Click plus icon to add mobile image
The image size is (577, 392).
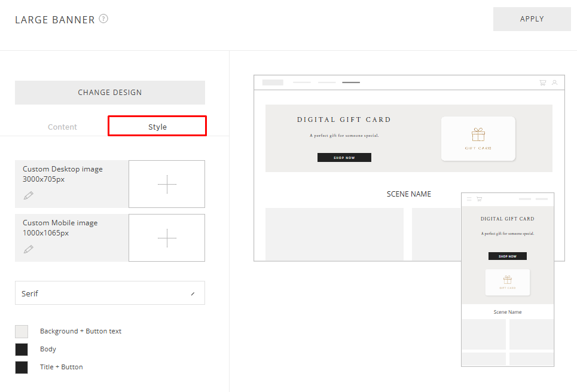pos(167,238)
